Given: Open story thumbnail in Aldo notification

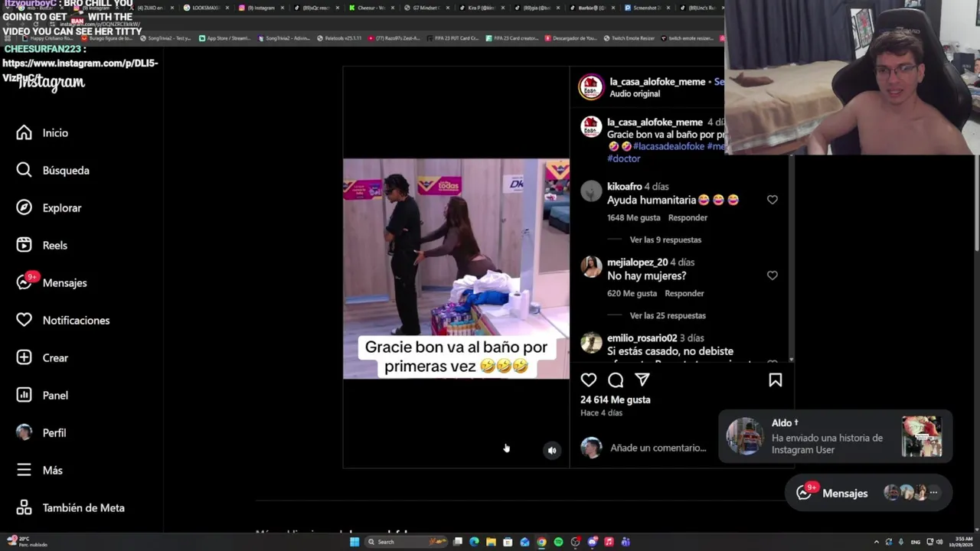Looking at the screenshot, I should 922,437.
